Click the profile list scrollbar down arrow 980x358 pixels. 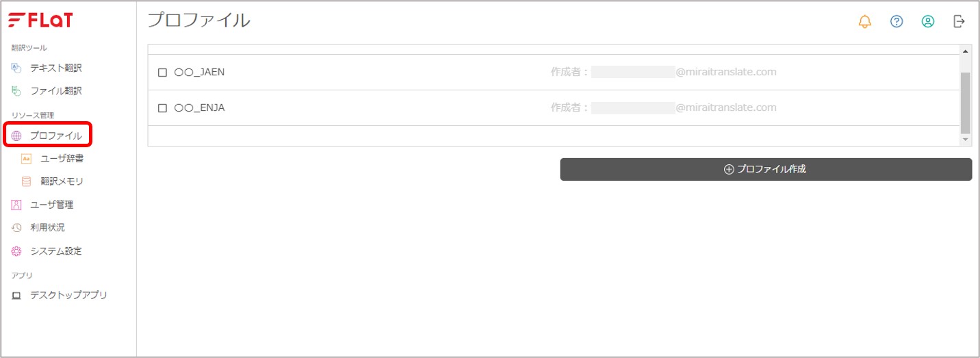coord(966,139)
